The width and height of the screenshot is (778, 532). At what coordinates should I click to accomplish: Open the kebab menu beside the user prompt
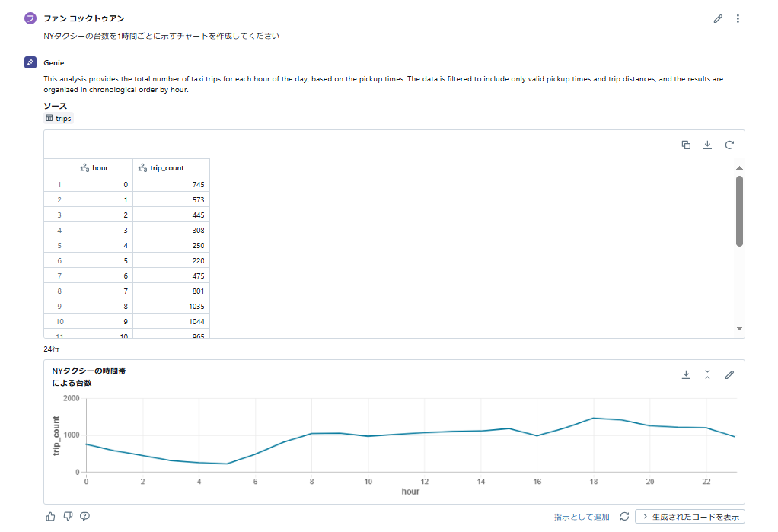(738, 19)
